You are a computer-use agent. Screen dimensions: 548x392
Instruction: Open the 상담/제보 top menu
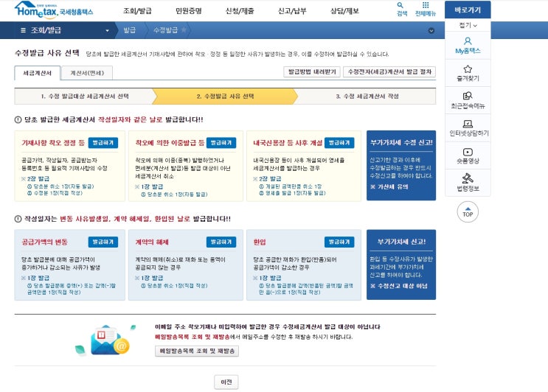(x=344, y=11)
